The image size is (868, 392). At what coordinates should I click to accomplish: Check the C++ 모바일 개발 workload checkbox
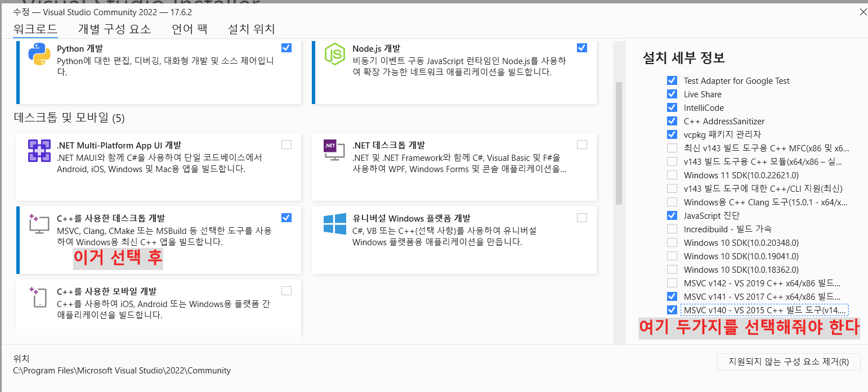tap(287, 291)
